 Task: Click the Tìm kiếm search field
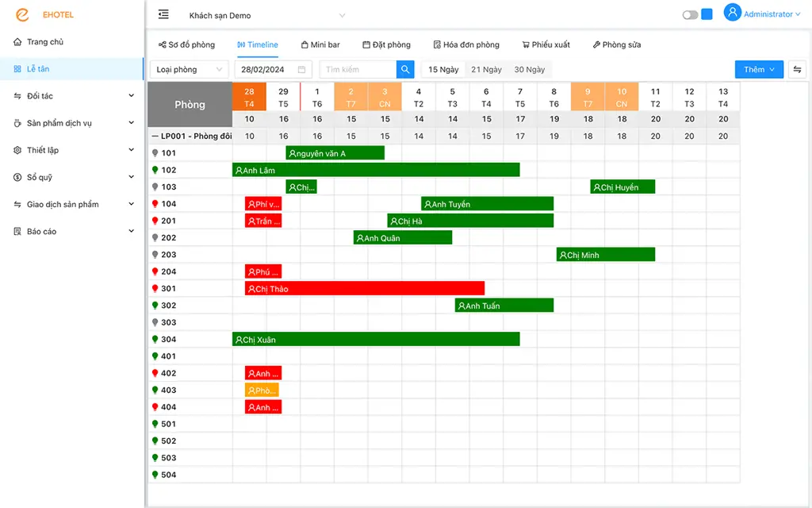[x=358, y=70]
